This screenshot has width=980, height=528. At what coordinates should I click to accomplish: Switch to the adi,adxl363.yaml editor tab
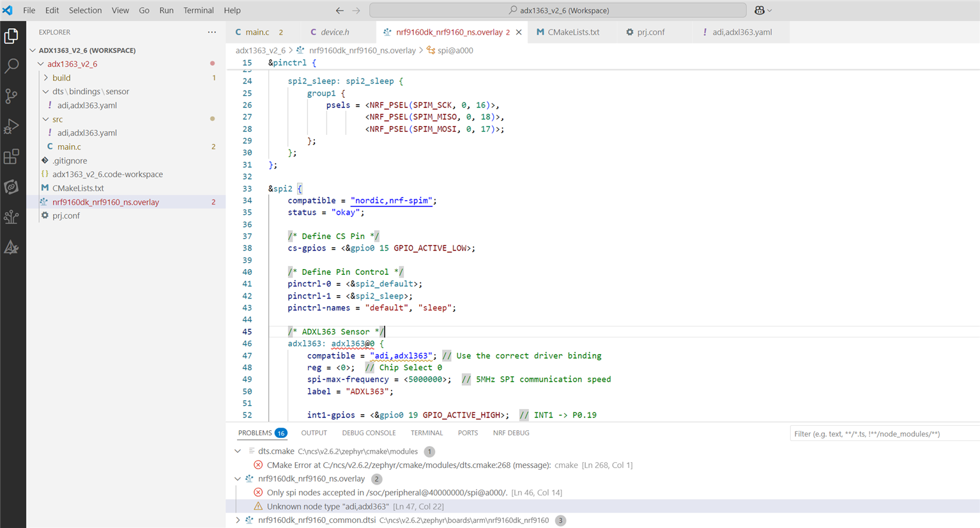point(742,32)
